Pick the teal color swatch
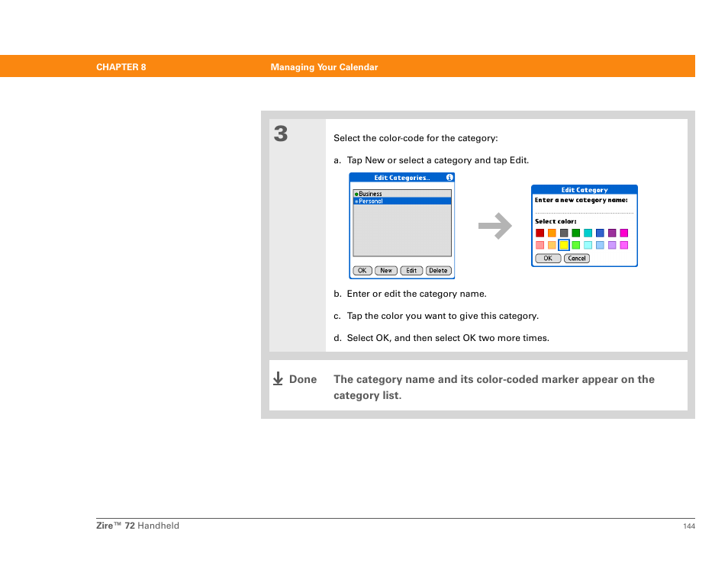 588,233
